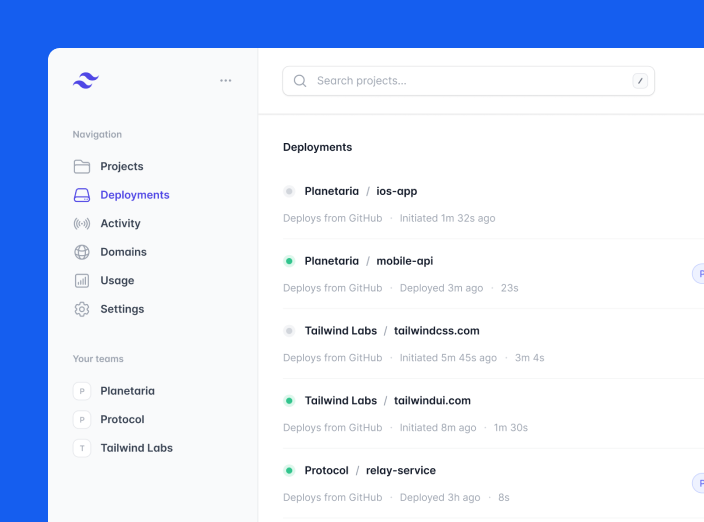Click the Domains globe icon

pyautogui.click(x=82, y=252)
